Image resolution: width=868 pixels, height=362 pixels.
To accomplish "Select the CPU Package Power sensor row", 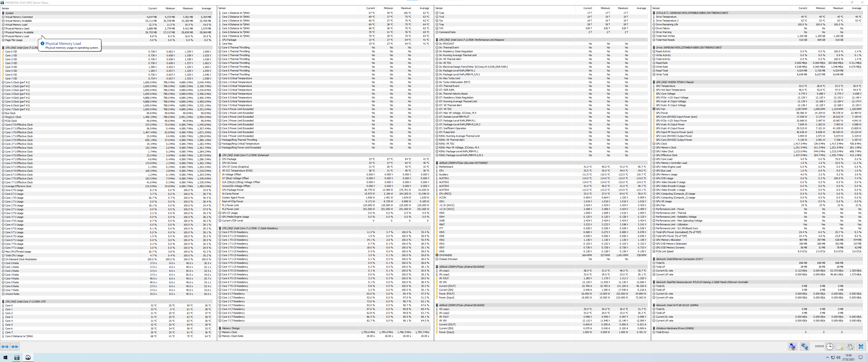I will pyautogui.click(x=233, y=190).
